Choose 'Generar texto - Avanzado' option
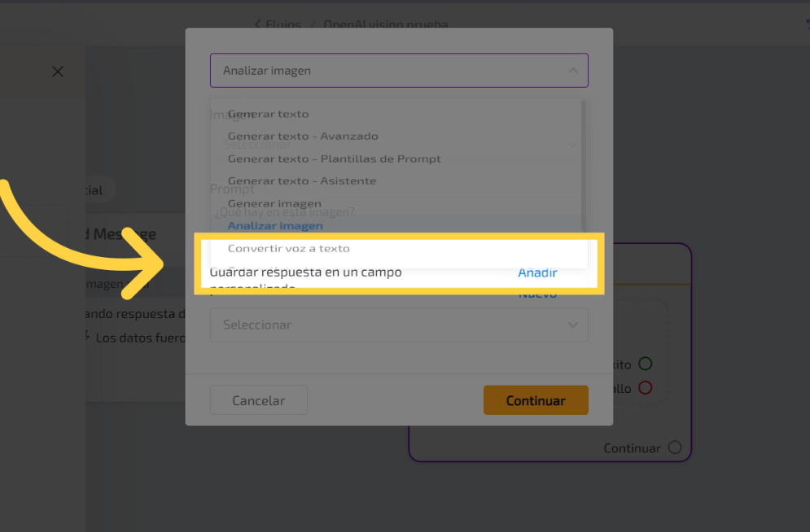Screen dimensions: 810x532 [x=303, y=136]
